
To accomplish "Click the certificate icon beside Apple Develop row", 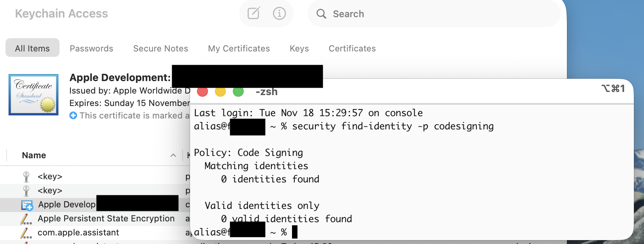I will coord(27,205).
